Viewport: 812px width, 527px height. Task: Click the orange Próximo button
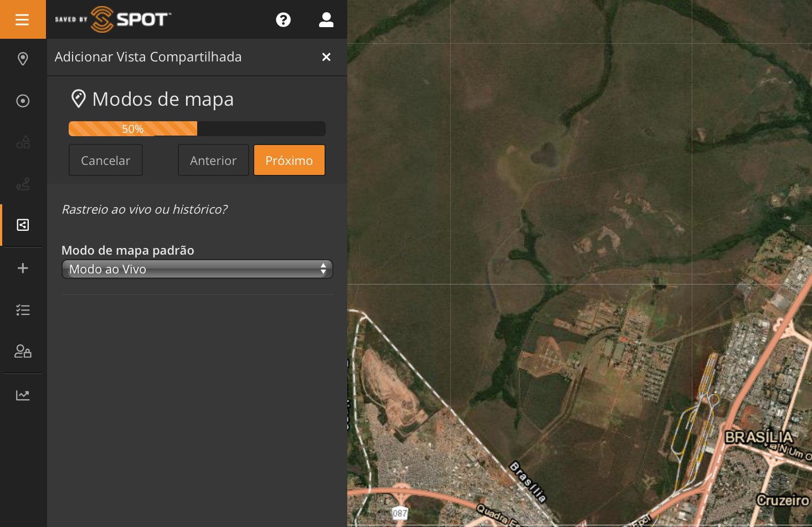pos(289,161)
